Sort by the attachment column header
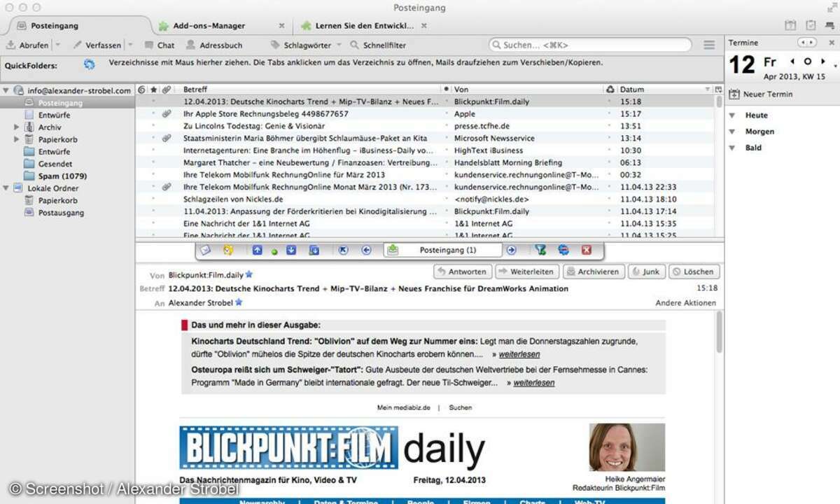The image size is (840, 504). point(166,90)
